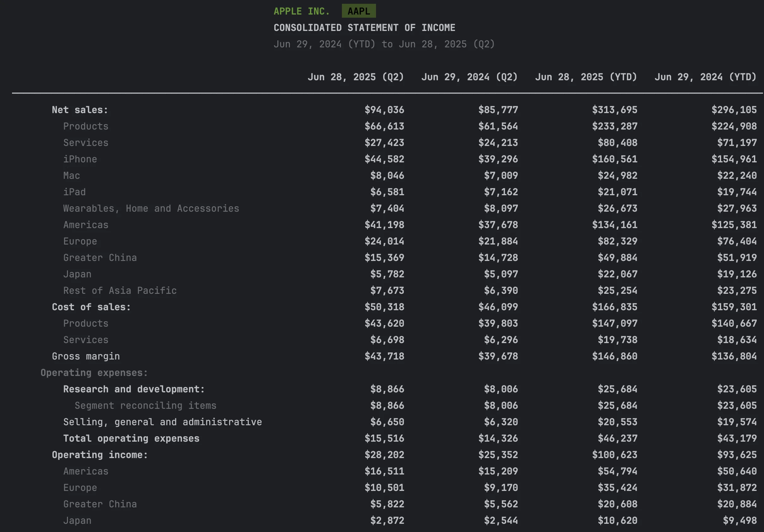Click the Mac row label

[71, 175]
